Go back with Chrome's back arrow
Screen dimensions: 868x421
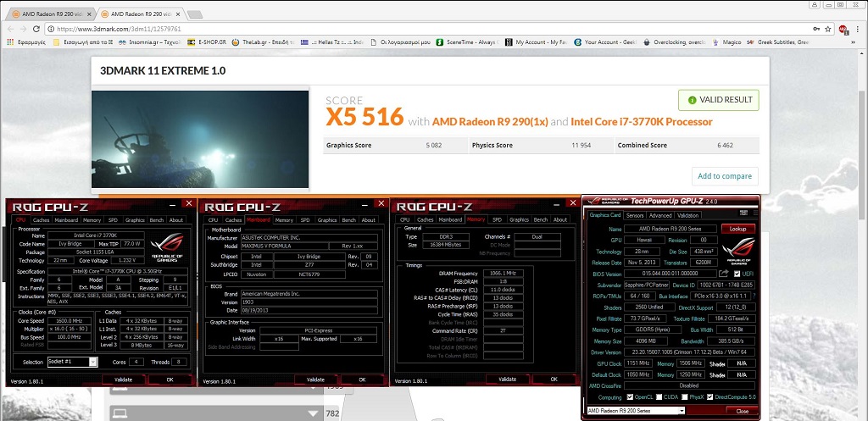[x=10, y=29]
